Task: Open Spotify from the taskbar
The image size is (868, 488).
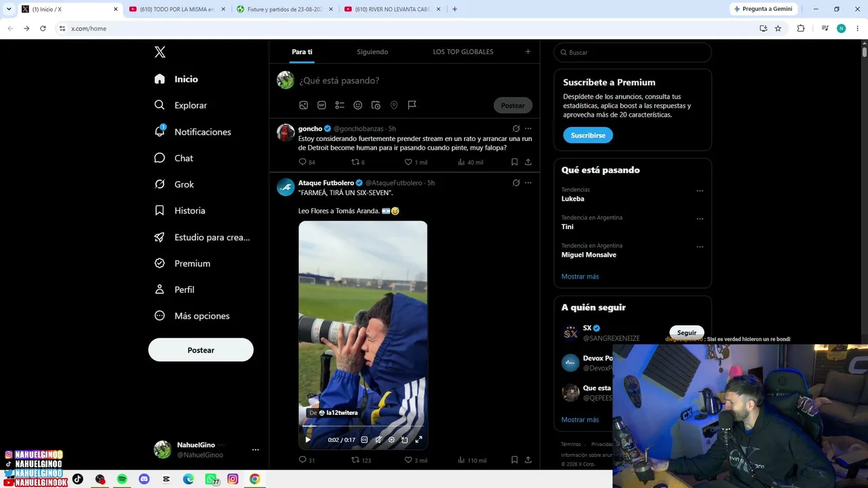Action: (x=122, y=479)
